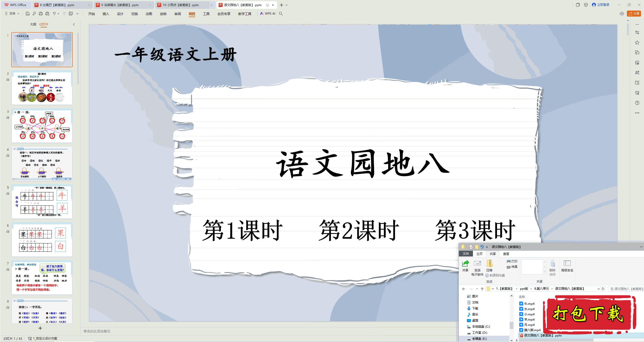
Task: Toggle the star marker on slide 5
Action: [x=8, y=194]
